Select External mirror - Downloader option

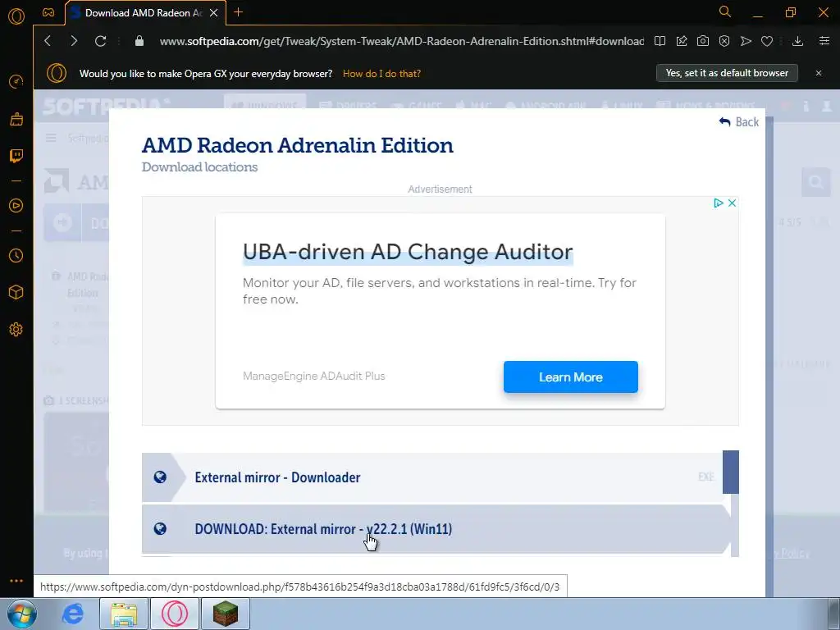[431, 477]
